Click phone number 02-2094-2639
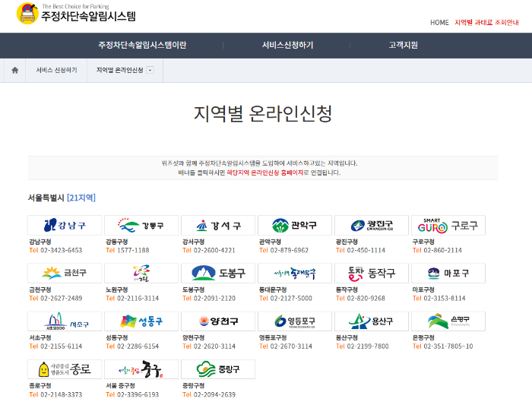Image resolution: width=532 pixels, height=405 pixels. point(214,394)
